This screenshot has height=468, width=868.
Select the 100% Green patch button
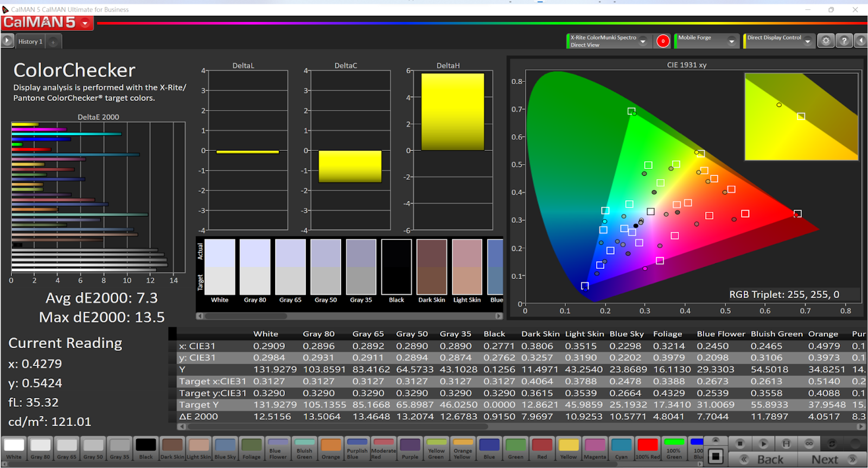[674, 448]
